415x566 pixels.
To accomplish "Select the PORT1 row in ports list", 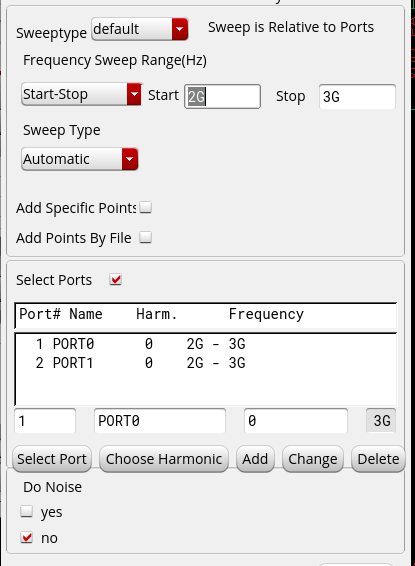I will (206, 363).
